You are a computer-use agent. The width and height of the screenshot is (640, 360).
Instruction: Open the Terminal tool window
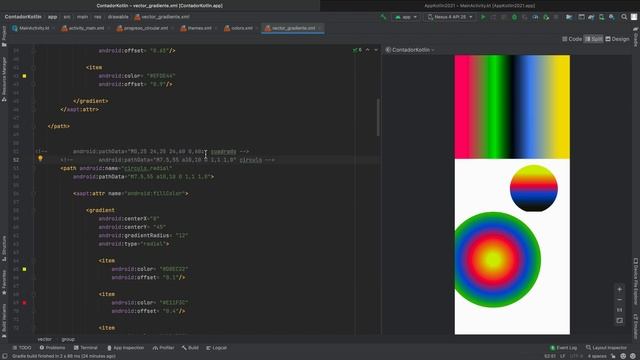click(x=86, y=348)
